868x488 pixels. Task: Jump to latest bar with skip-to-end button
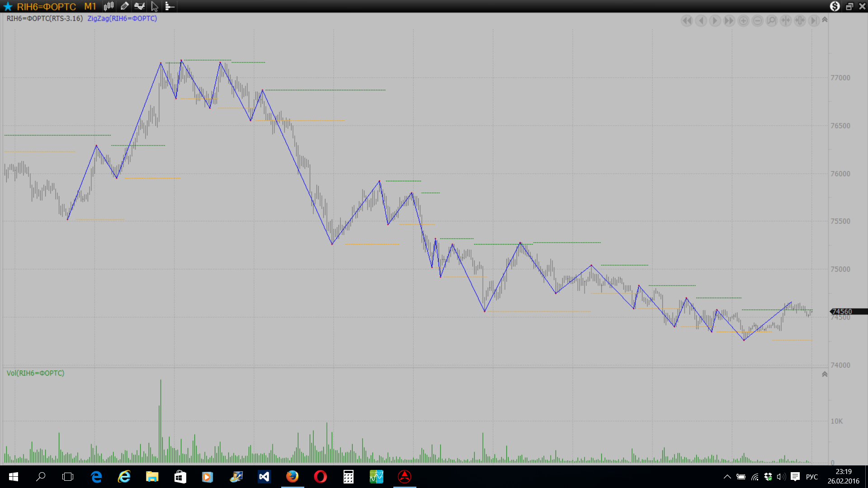point(813,21)
